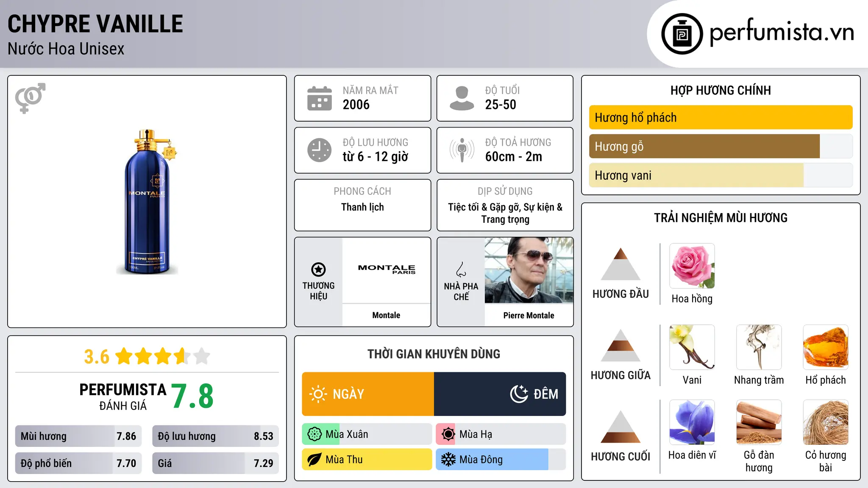
Task: Click the Hương gỗ accord bar
Action: tap(721, 146)
